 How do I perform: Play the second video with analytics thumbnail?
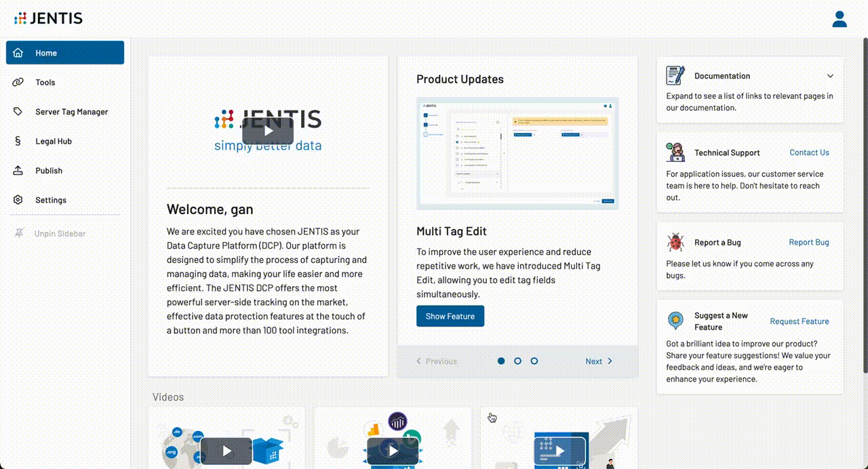393,451
